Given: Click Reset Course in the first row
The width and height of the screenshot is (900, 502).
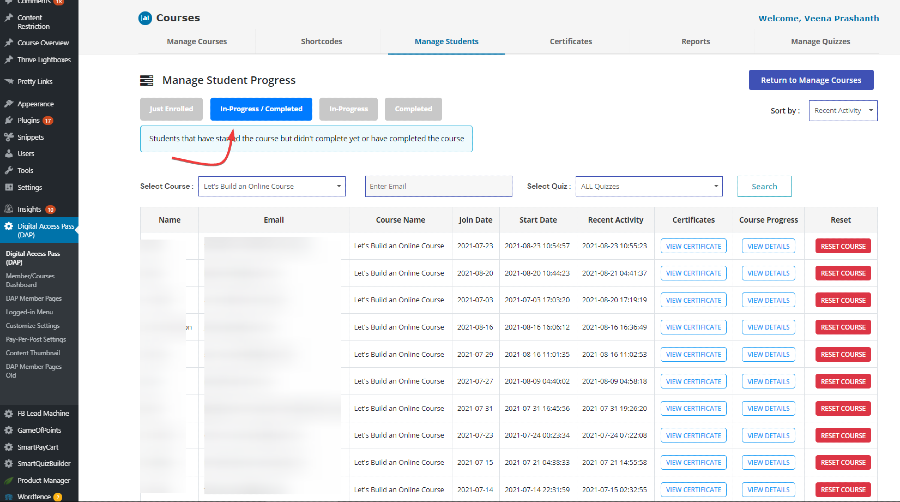Looking at the screenshot, I should point(843,246).
